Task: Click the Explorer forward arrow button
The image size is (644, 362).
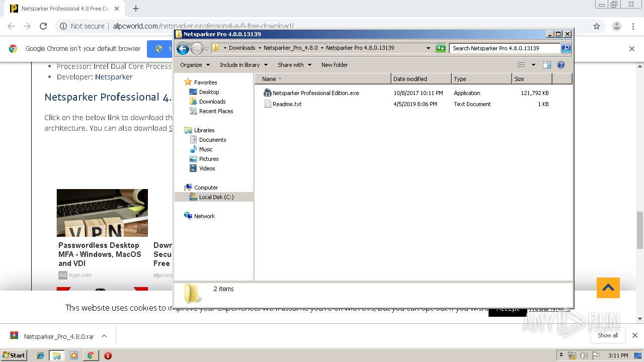Action: tap(197, 48)
